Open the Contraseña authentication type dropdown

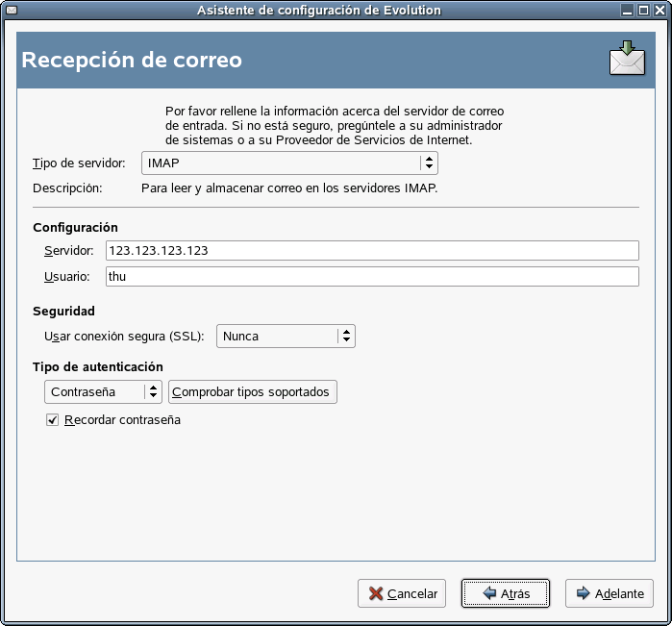tap(103, 392)
